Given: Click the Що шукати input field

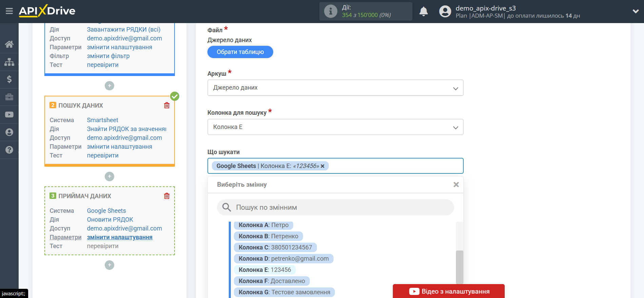Looking at the screenshot, I should click(x=336, y=166).
